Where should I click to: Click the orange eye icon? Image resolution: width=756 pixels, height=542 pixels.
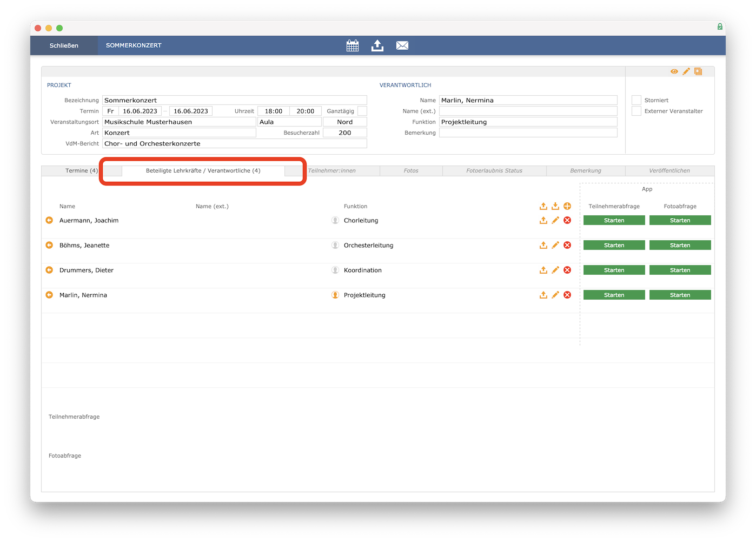coord(674,71)
